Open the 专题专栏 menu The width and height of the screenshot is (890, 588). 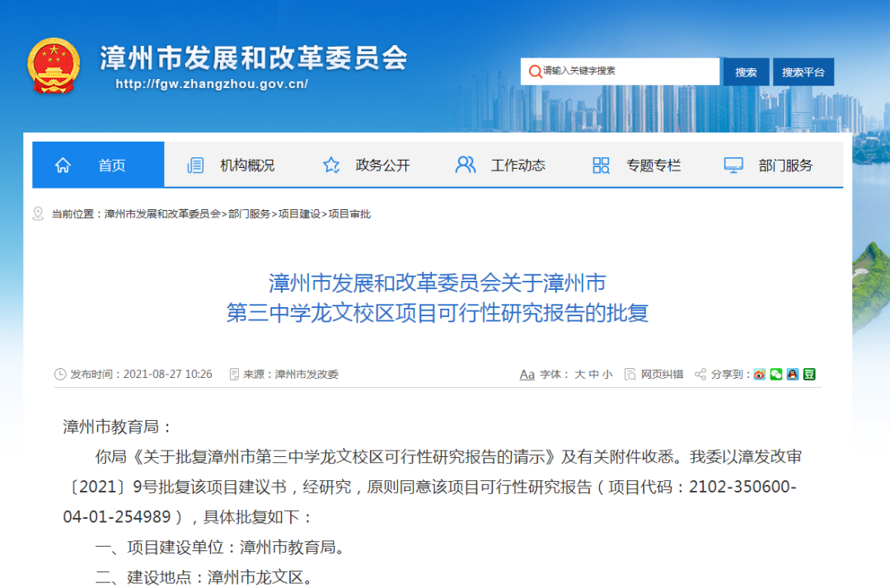coord(637,166)
